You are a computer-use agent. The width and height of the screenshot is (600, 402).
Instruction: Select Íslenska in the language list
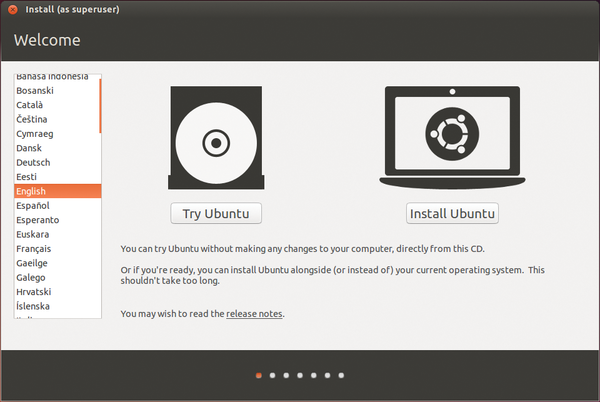[57, 306]
